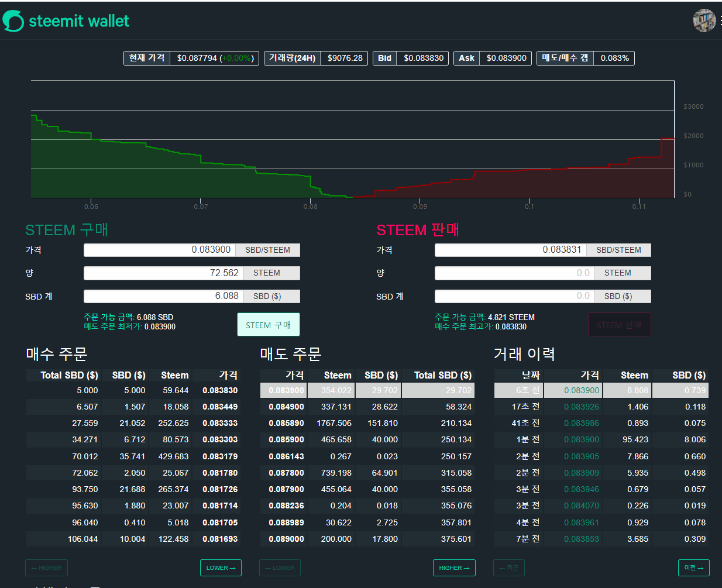Click the 주문 가능 금액 6.088 SBD link
This screenshot has width=722, height=588.
coord(128,317)
